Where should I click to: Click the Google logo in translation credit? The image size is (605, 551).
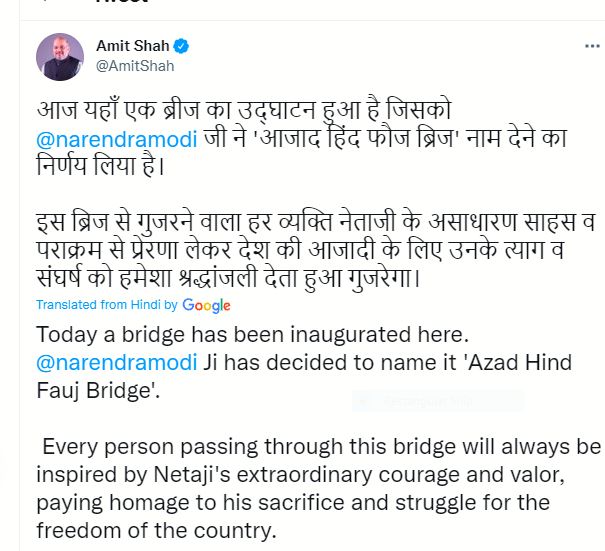point(206,305)
